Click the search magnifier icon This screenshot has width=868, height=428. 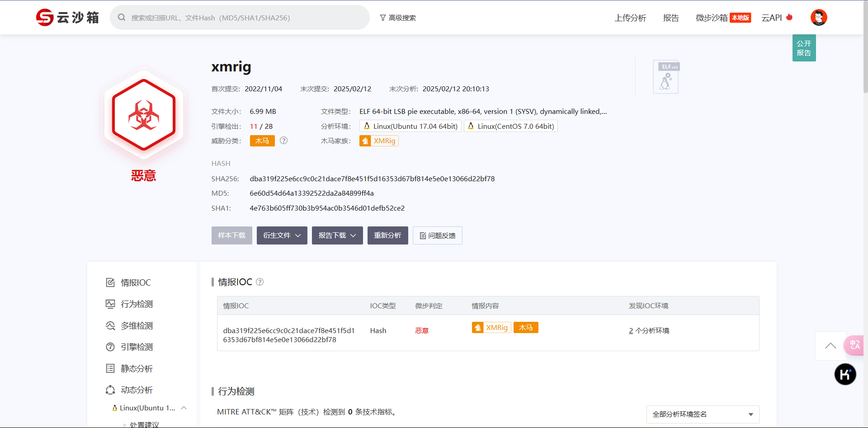coord(122,18)
